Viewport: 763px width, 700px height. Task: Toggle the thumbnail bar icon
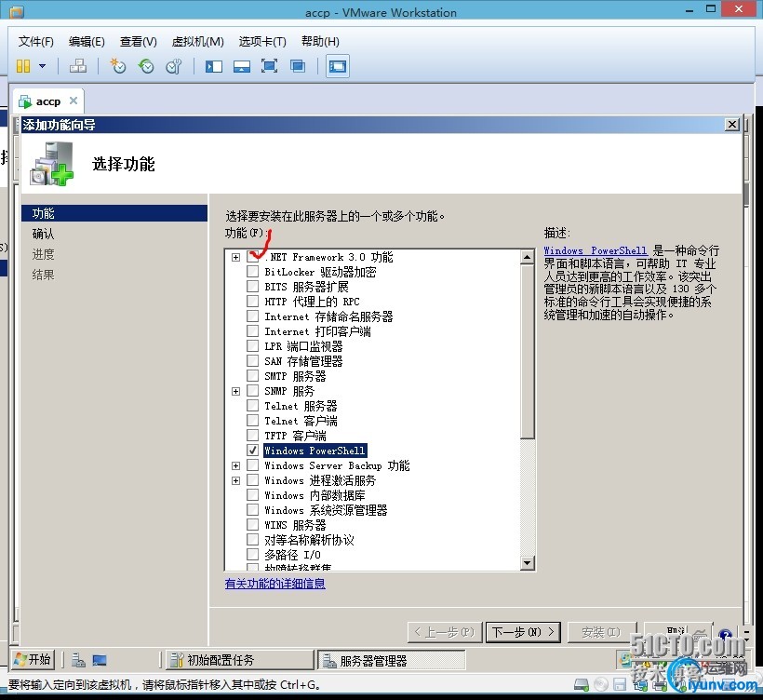pyautogui.click(x=241, y=66)
